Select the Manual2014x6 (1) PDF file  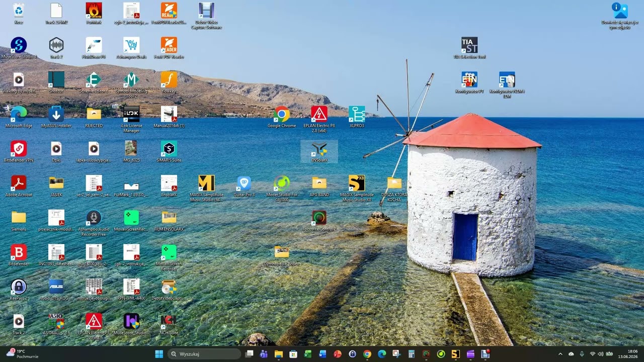coord(169,117)
